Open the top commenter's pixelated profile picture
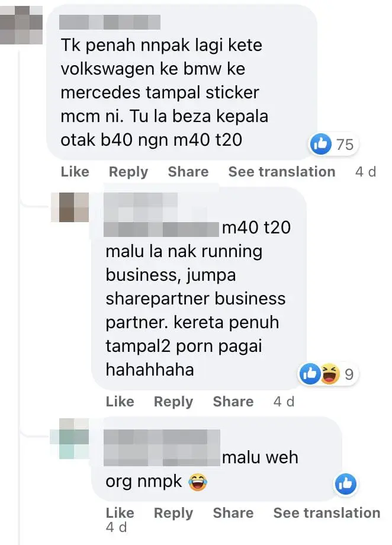 [21, 25]
